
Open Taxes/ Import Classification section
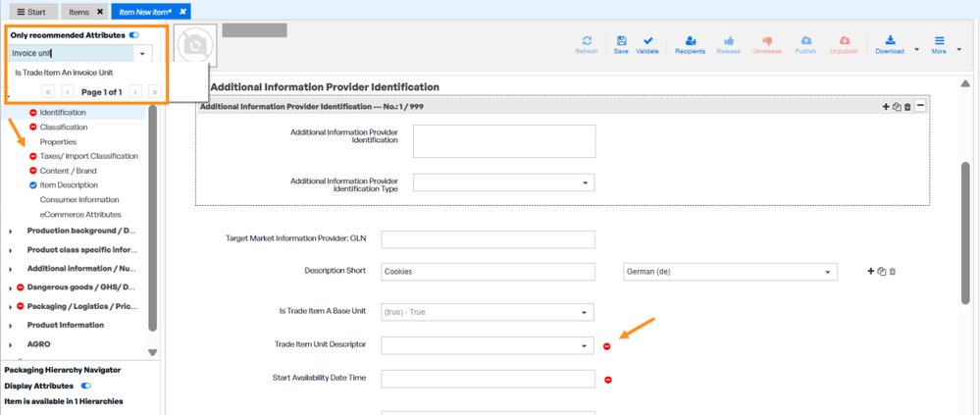88,156
